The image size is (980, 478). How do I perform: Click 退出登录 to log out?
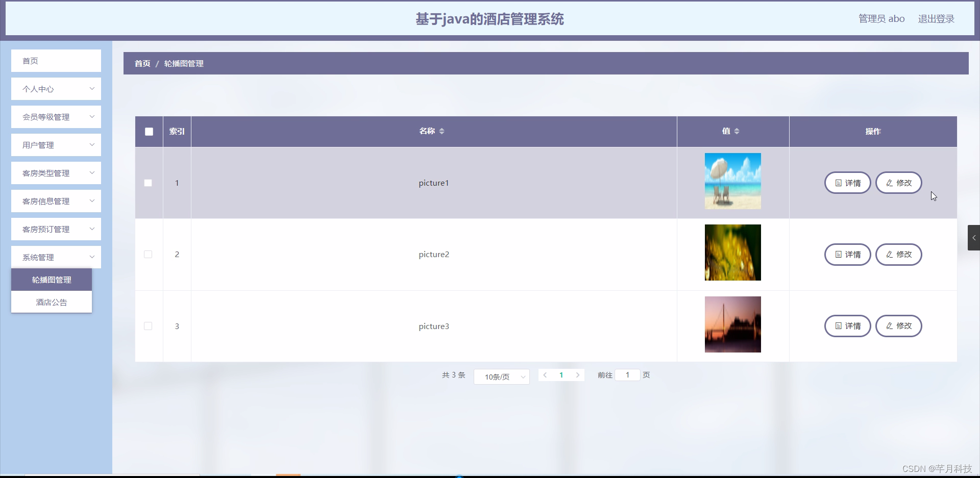point(936,18)
